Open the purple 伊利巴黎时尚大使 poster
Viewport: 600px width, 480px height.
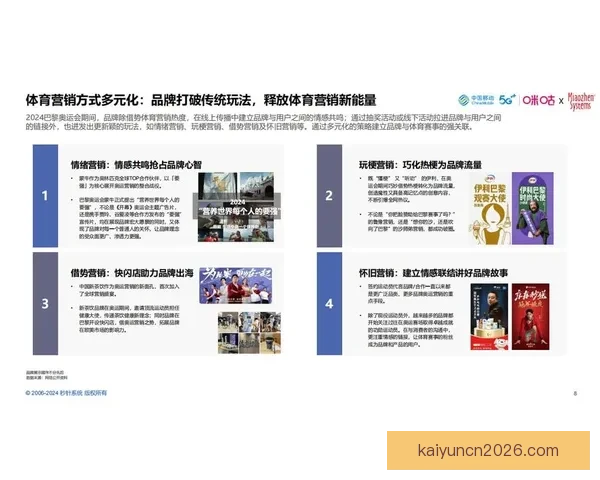coord(533,209)
